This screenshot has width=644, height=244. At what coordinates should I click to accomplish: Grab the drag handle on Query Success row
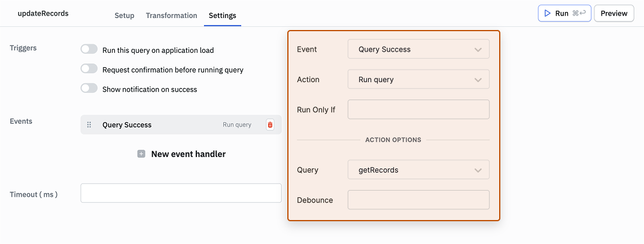click(x=89, y=125)
